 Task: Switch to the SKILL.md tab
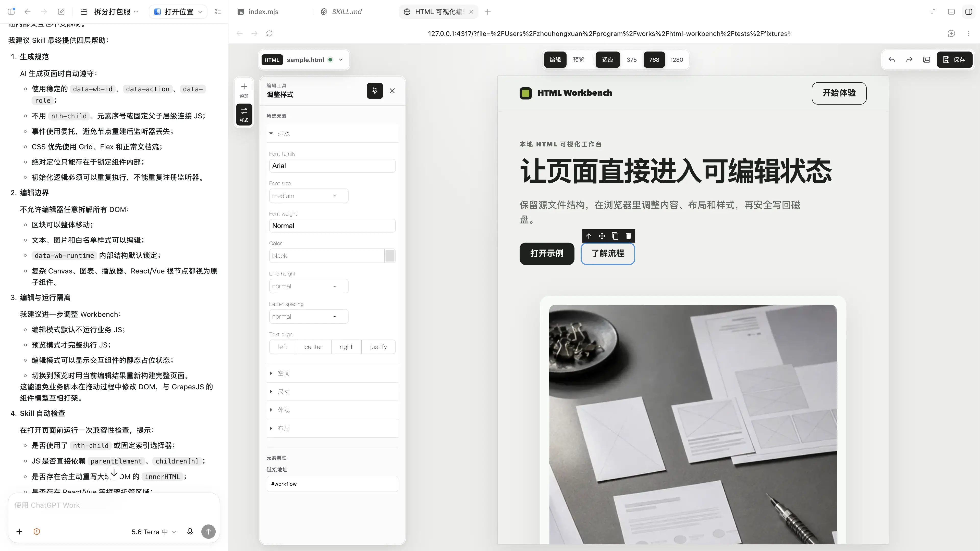[x=347, y=12]
